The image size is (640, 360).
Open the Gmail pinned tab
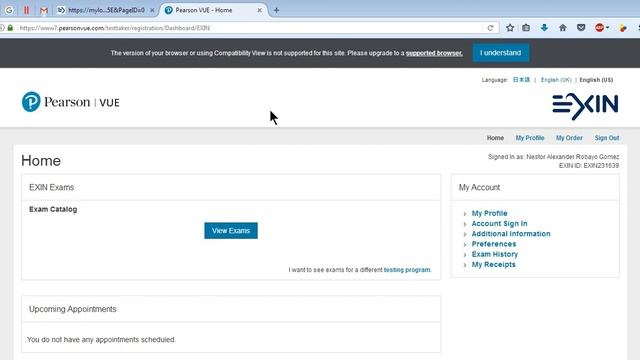point(44,10)
